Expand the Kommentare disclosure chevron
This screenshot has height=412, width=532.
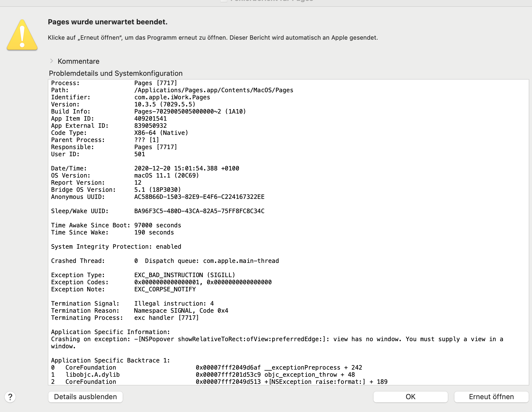[x=51, y=61]
